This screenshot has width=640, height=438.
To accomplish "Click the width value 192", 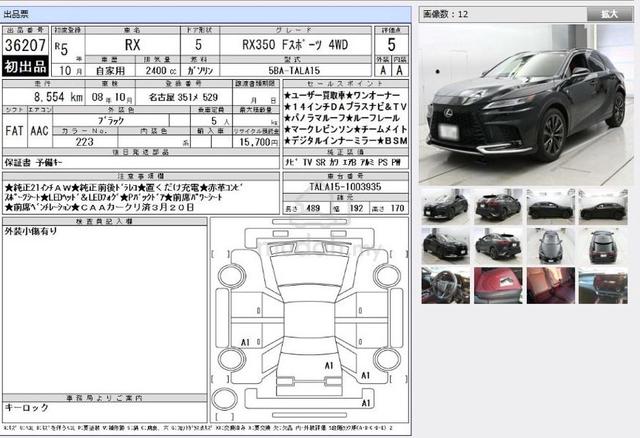I will 356,208.
